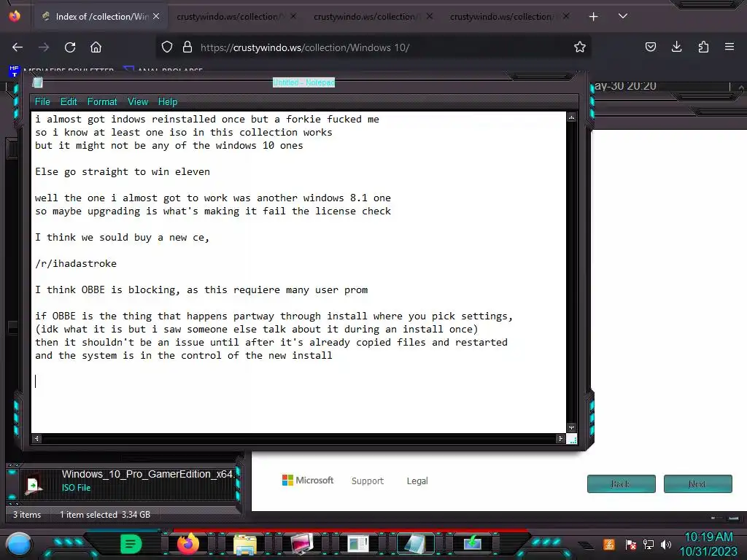Image resolution: width=747 pixels, height=560 pixels.
Task: Open volume speaker tray icon
Action: point(665,545)
